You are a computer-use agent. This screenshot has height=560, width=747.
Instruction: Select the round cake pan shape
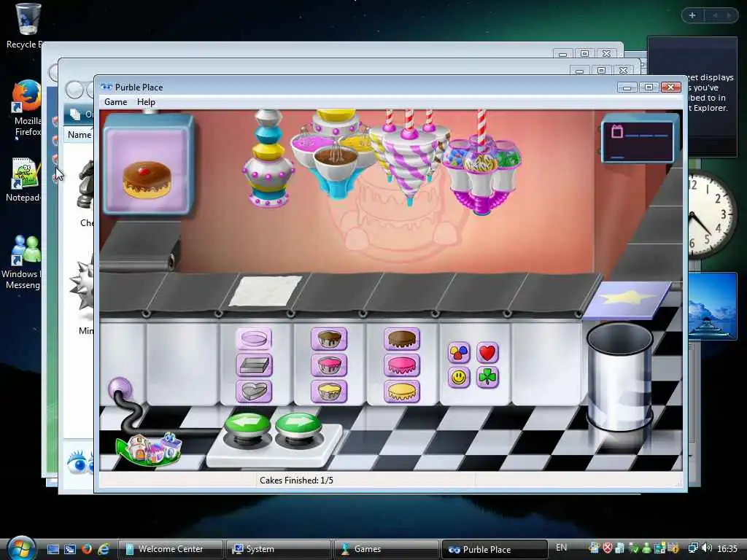click(x=254, y=339)
